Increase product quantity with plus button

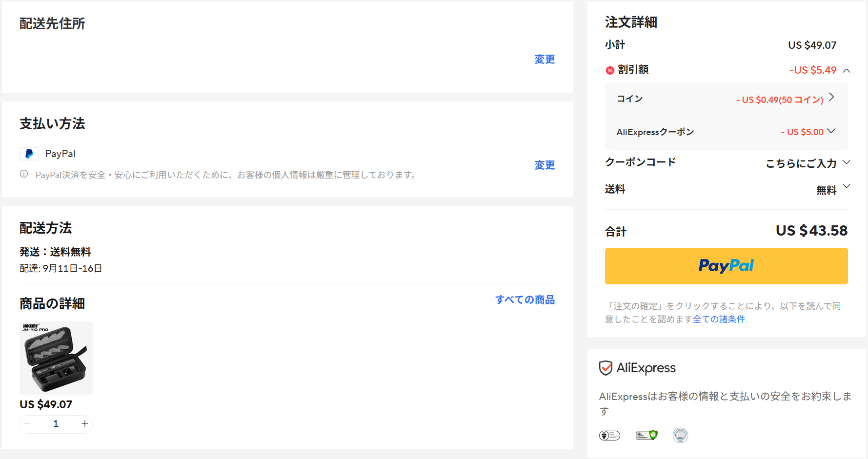click(85, 424)
